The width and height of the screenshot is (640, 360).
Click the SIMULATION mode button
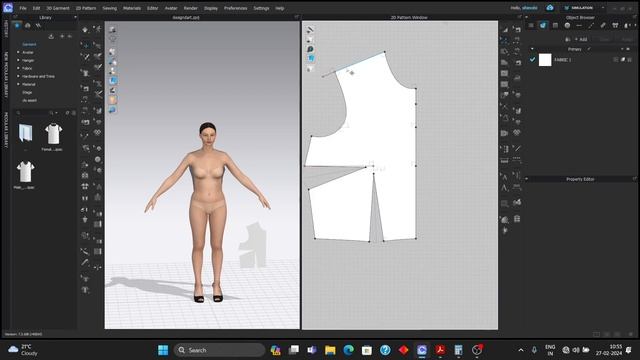pyautogui.click(x=579, y=8)
